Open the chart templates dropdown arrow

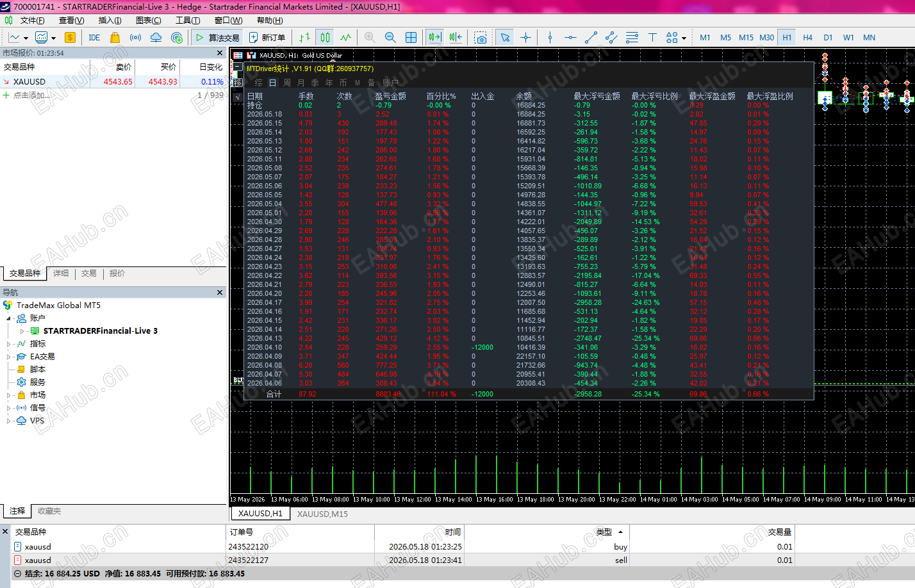[53, 38]
